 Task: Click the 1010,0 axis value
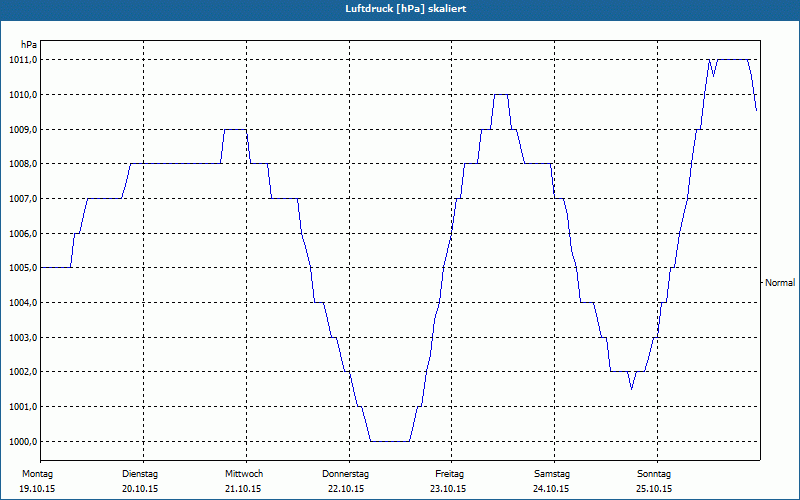pos(23,94)
